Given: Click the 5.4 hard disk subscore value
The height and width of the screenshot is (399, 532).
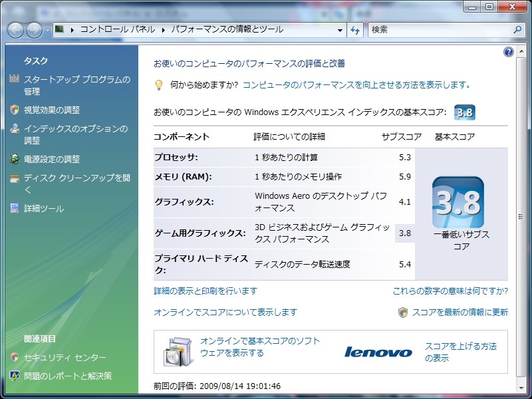Looking at the screenshot, I should pyautogui.click(x=405, y=264).
